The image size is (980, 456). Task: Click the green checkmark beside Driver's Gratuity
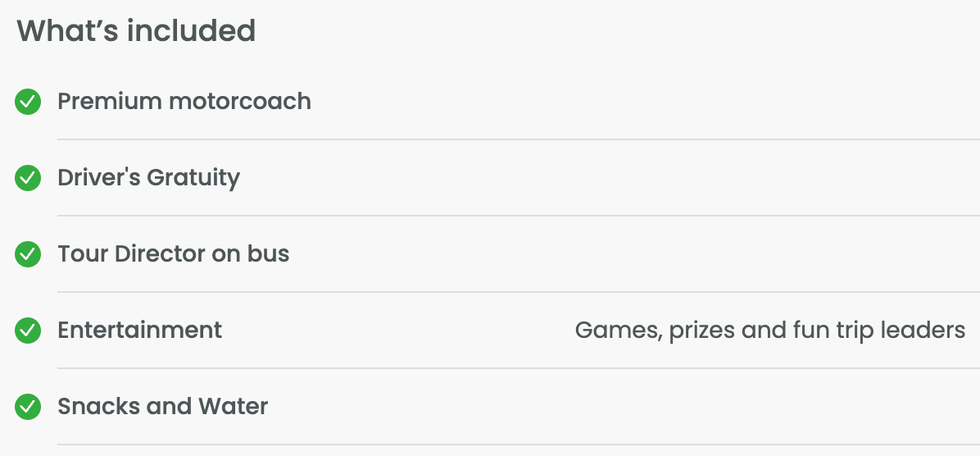(28, 178)
